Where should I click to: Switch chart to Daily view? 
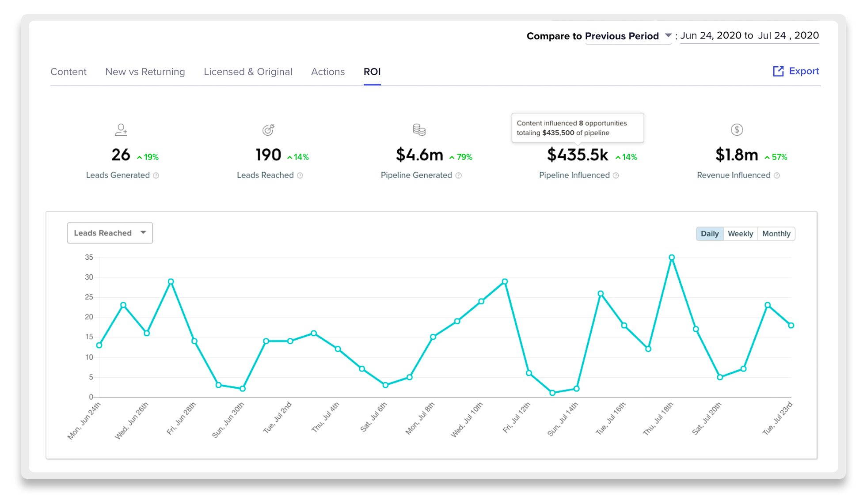tap(710, 234)
